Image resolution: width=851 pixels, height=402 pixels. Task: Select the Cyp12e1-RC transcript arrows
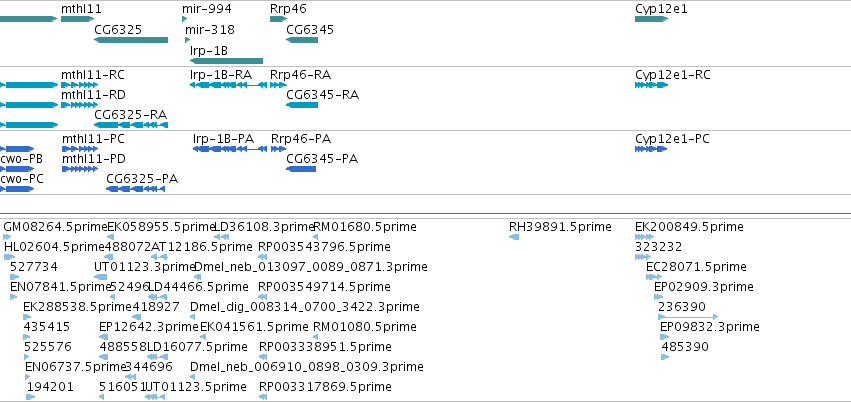point(651,85)
